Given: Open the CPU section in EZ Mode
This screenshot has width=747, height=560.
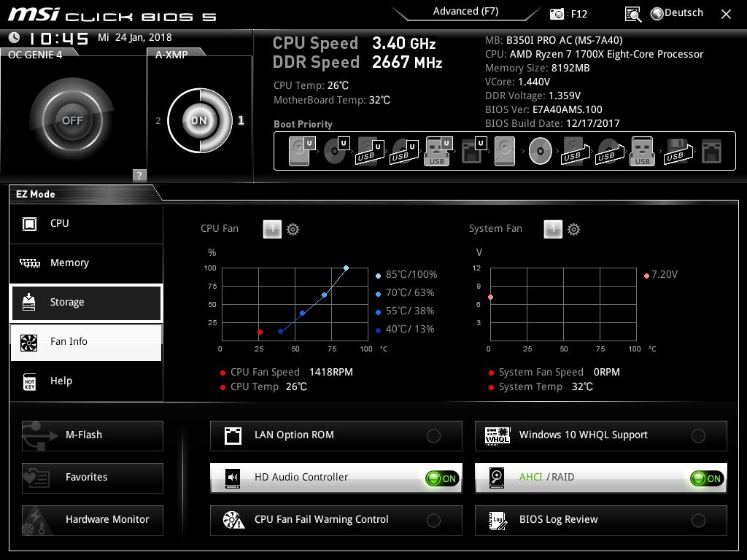Looking at the screenshot, I should [86, 224].
